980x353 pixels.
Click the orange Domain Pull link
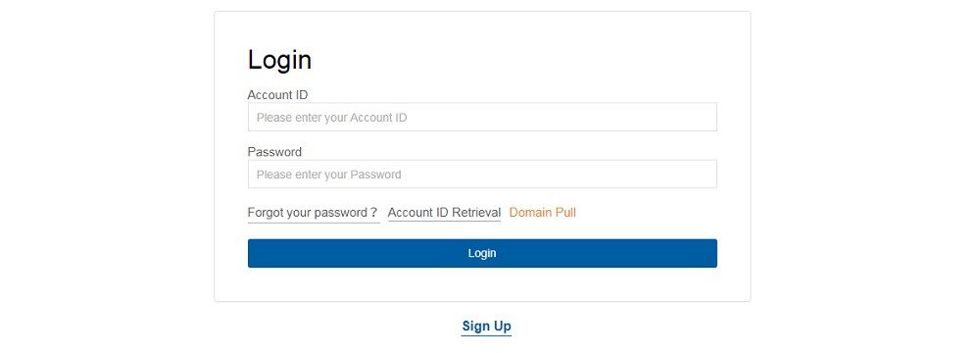point(543,213)
